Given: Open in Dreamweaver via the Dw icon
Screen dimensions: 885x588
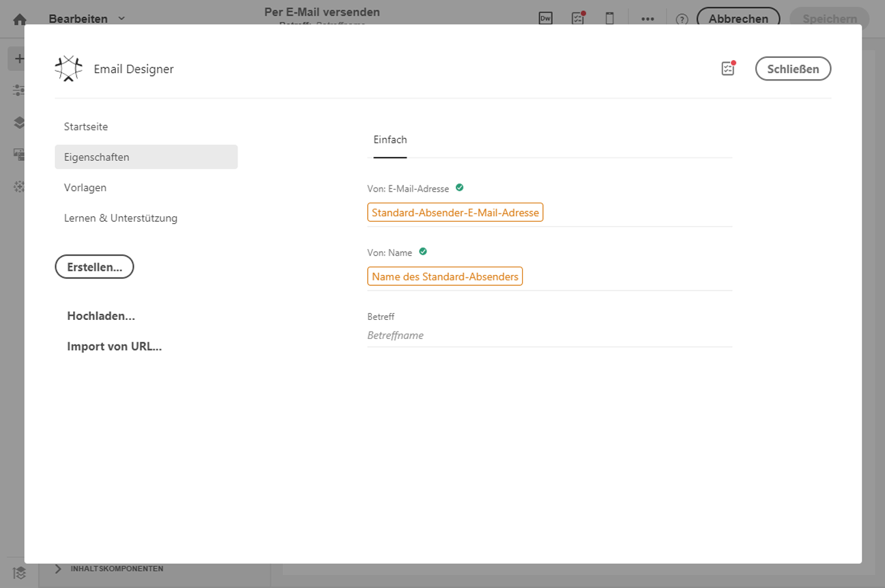Looking at the screenshot, I should coord(545,19).
